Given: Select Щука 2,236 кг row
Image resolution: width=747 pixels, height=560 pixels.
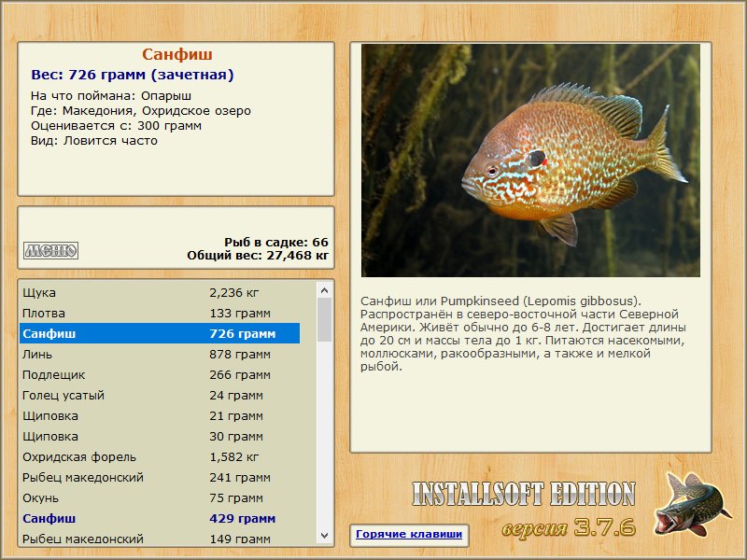Looking at the screenshot, I should (x=160, y=293).
